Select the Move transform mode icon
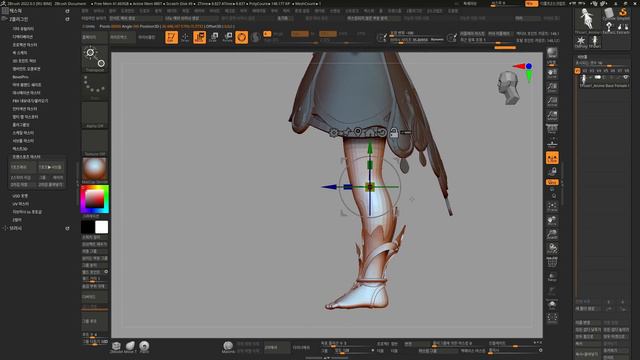Viewport: 640px width, 360px height. coord(200,37)
